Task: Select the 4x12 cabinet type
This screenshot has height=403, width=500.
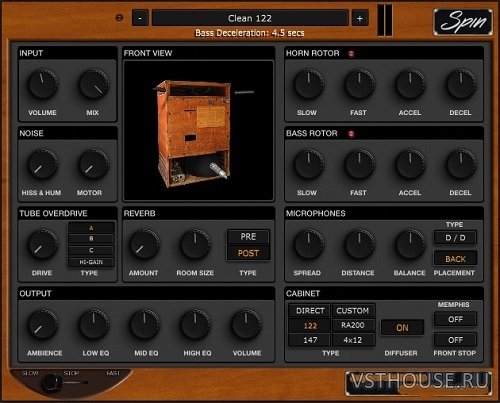Action: 353,340
